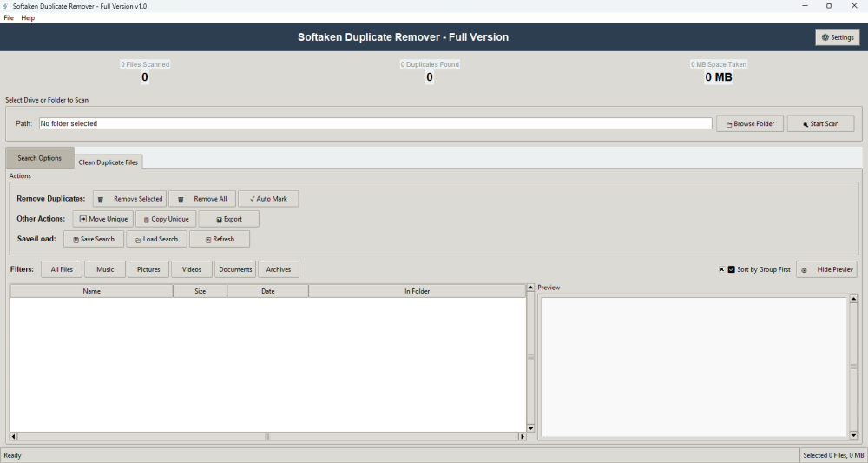Click the Path input field
The height and width of the screenshot is (463, 868).
(375, 123)
